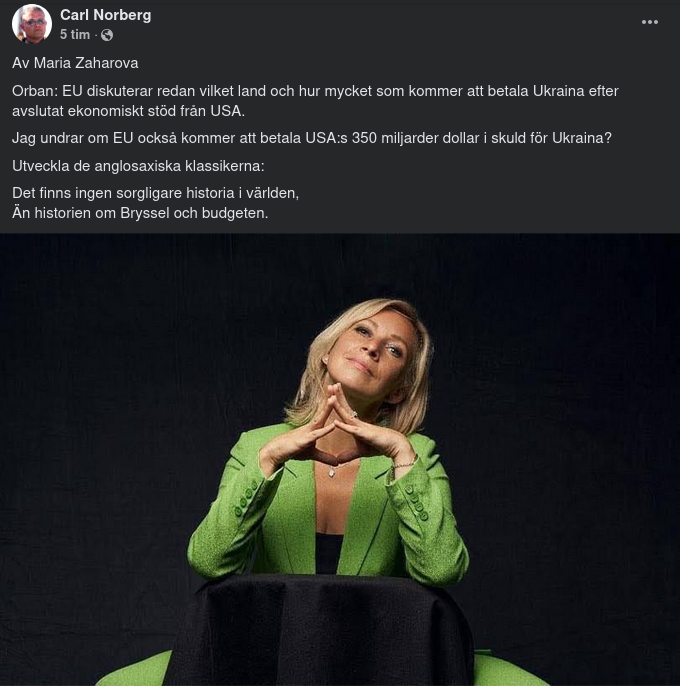Click the globe public-audience icon
Image resolution: width=680 pixels, height=686 pixels.
107,35
